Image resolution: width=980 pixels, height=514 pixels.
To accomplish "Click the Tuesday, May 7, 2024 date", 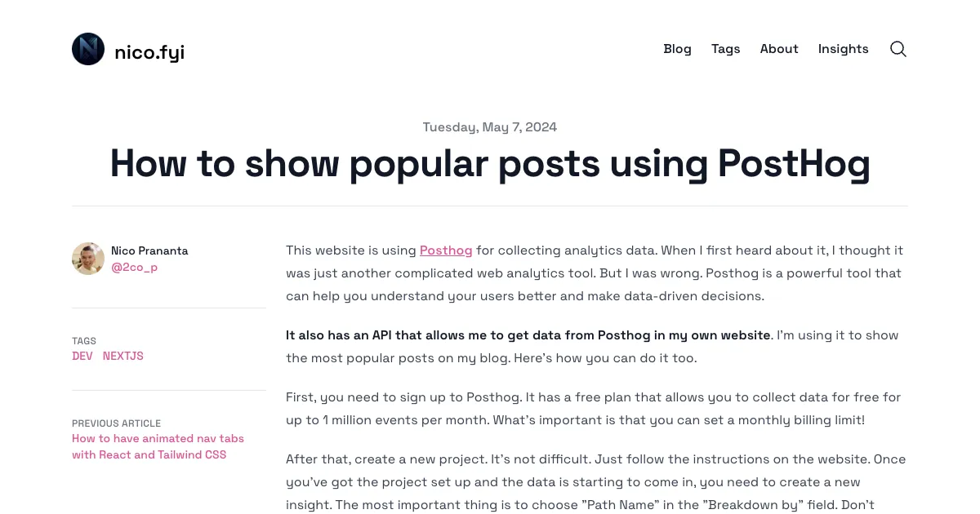I will tap(490, 127).
